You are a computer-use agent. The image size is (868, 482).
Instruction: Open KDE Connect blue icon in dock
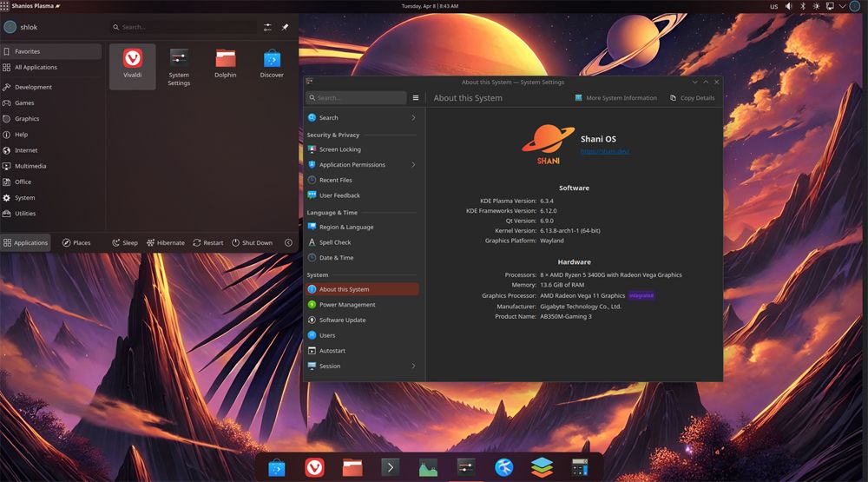click(503, 468)
